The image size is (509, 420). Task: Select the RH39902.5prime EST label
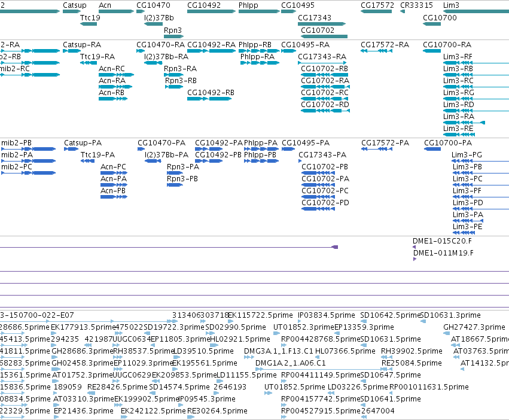click(x=412, y=351)
